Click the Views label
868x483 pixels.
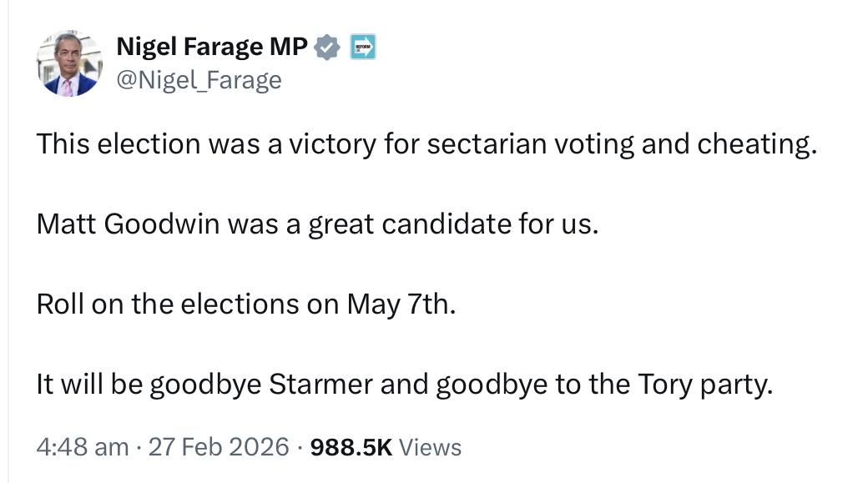point(430,447)
